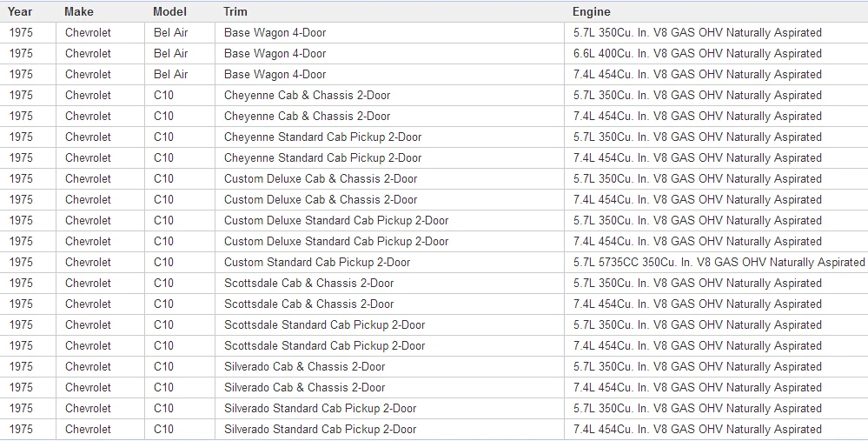The height and width of the screenshot is (441, 868).
Task: Select 5.7L engine cell for Cheyenne Standard Cab Pickup
Action: tap(716, 137)
